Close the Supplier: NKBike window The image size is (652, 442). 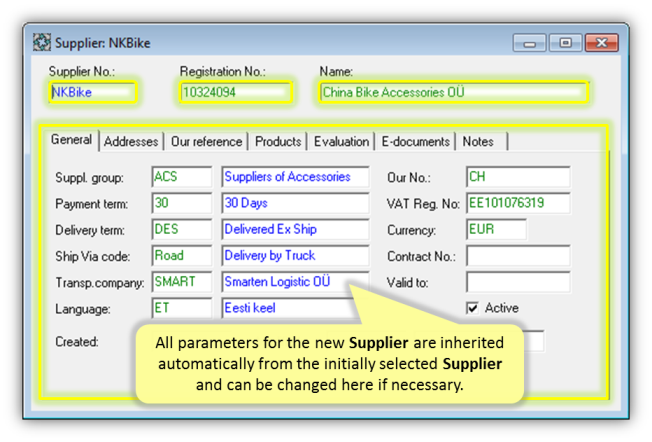(601, 43)
